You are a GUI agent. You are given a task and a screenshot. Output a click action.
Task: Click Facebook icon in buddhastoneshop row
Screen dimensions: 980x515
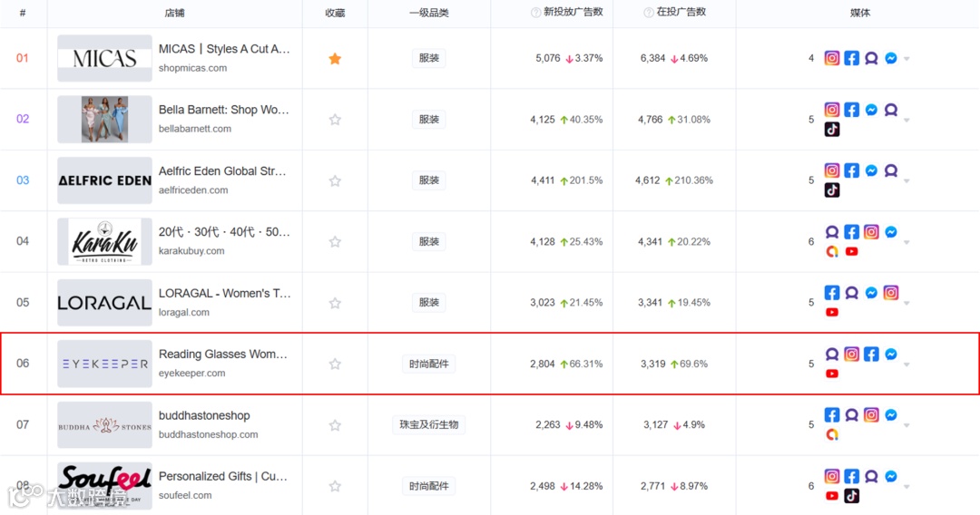[832, 415]
